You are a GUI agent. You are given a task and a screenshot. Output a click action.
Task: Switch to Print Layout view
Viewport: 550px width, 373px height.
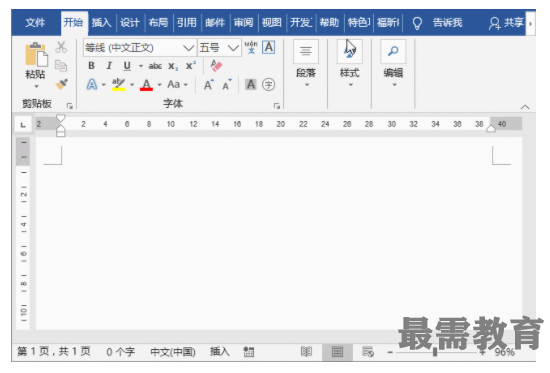click(x=337, y=352)
